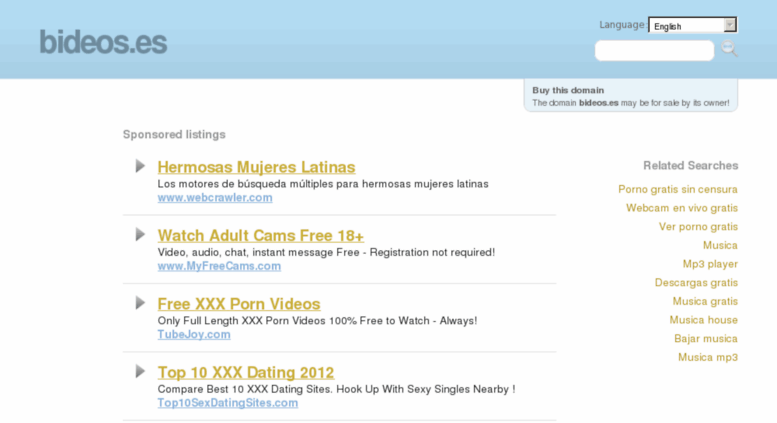Visit Top10SexDatingSites.com link
Viewport: 777px width, 423px height.
227,402
